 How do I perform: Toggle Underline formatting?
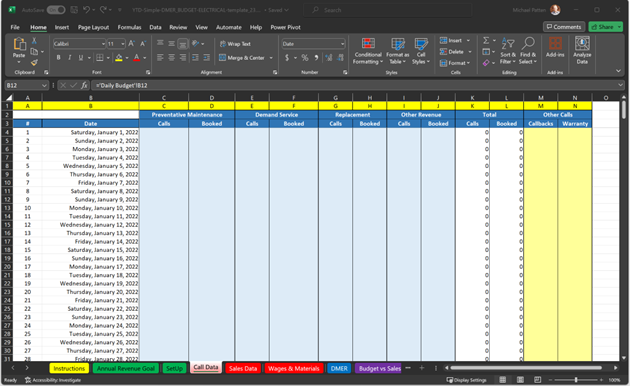tap(81, 57)
